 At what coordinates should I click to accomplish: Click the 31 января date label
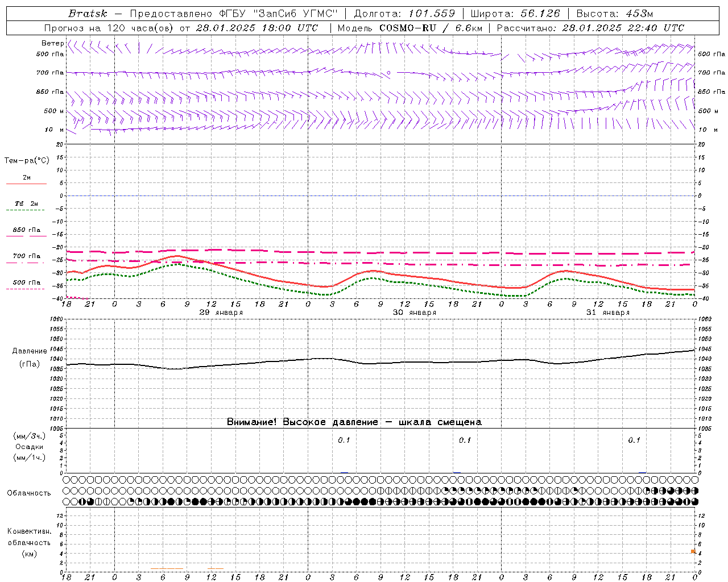[x=608, y=313]
